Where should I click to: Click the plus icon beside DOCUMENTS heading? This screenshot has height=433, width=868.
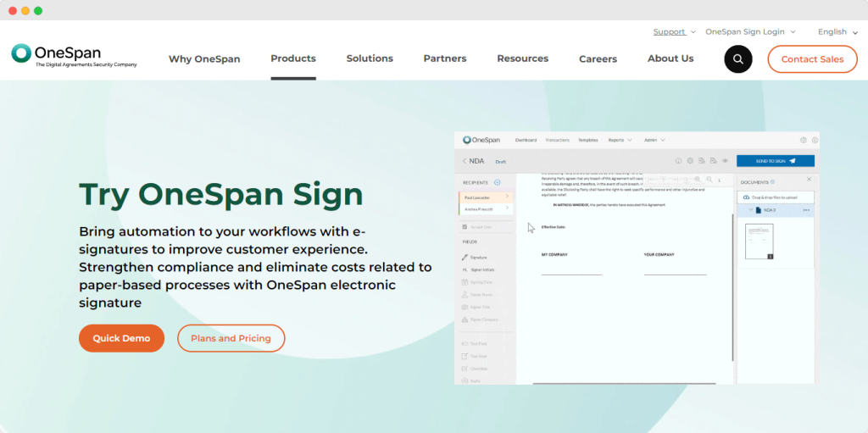pyautogui.click(x=773, y=181)
